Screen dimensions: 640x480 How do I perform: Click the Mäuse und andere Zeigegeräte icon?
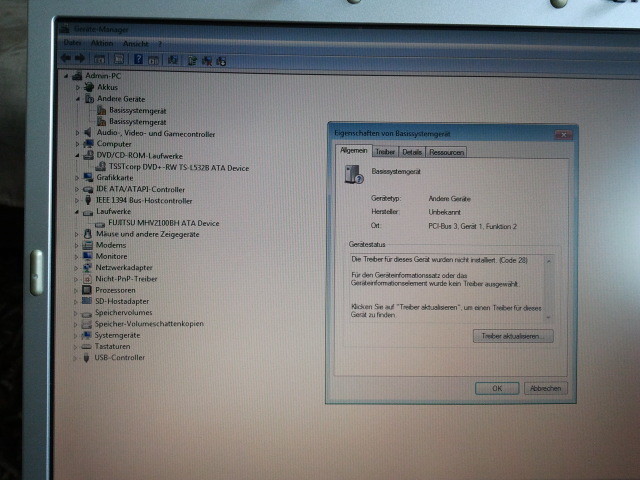coord(87,234)
